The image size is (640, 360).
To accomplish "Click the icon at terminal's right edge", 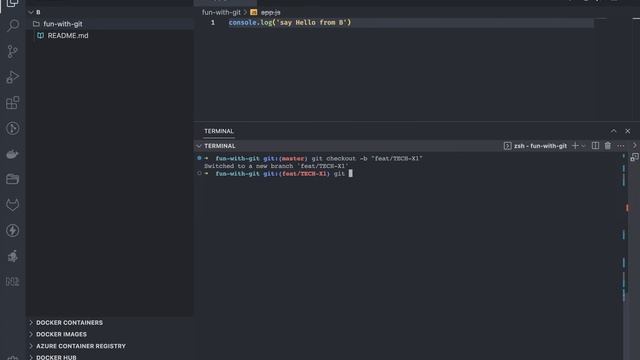I will 634,157.
